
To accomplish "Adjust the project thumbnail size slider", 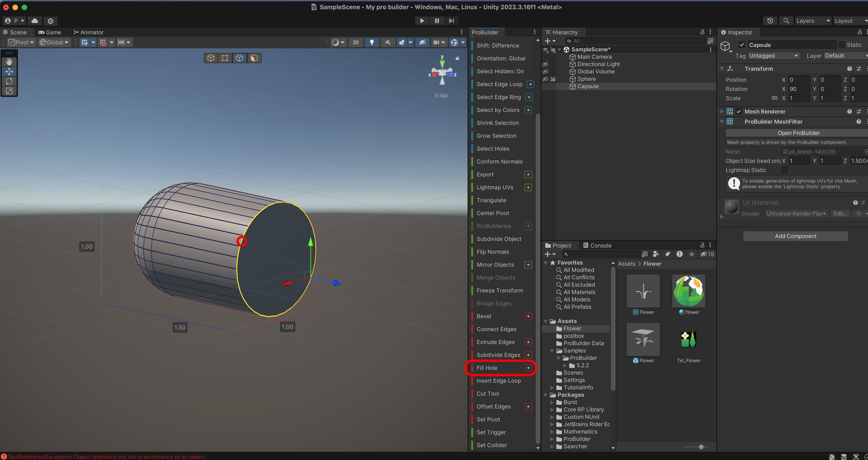I will click(x=701, y=447).
